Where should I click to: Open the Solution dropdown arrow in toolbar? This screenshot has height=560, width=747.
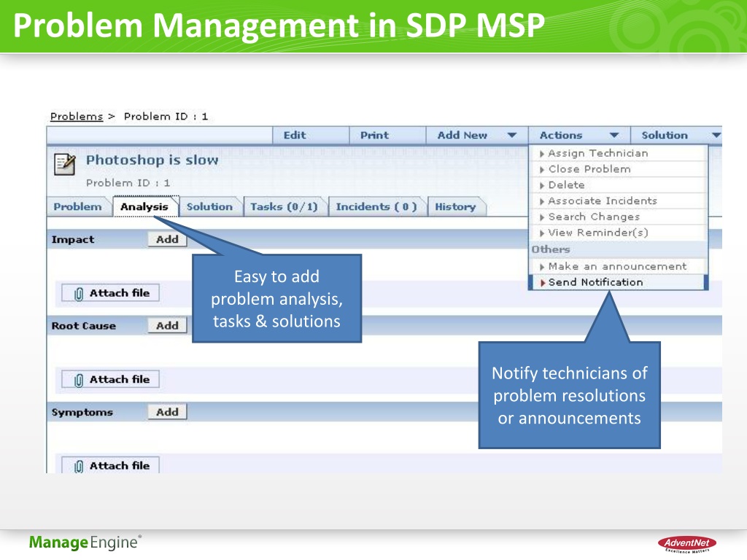(x=716, y=135)
